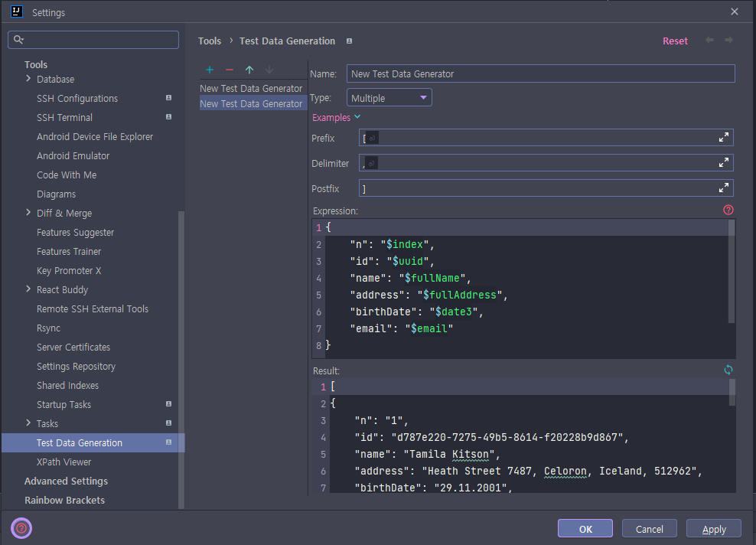Expand the Prefix field editor

click(x=723, y=138)
